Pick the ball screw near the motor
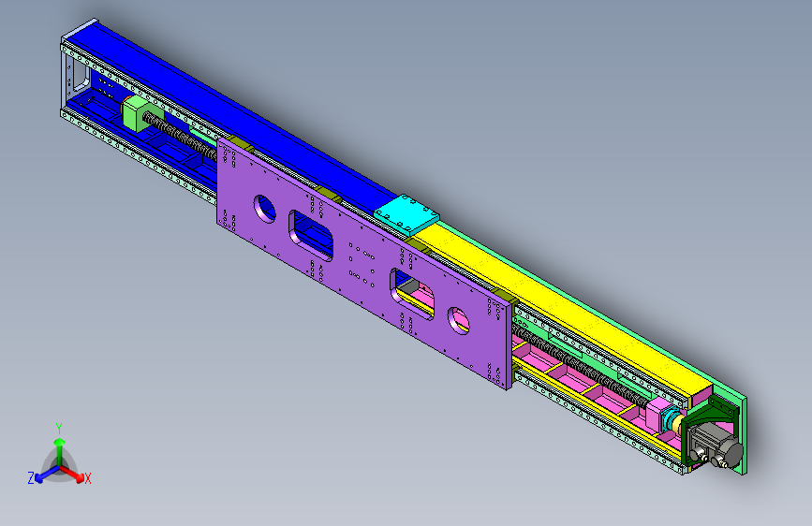This screenshot has height=526, width=812. click(x=580, y=366)
